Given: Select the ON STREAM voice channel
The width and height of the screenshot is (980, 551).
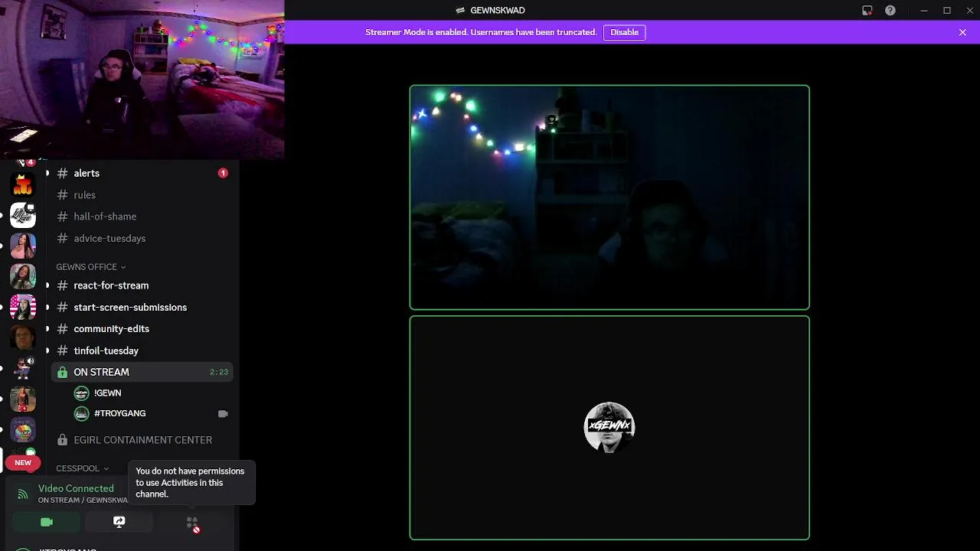Looking at the screenshot, I should 142,372.
